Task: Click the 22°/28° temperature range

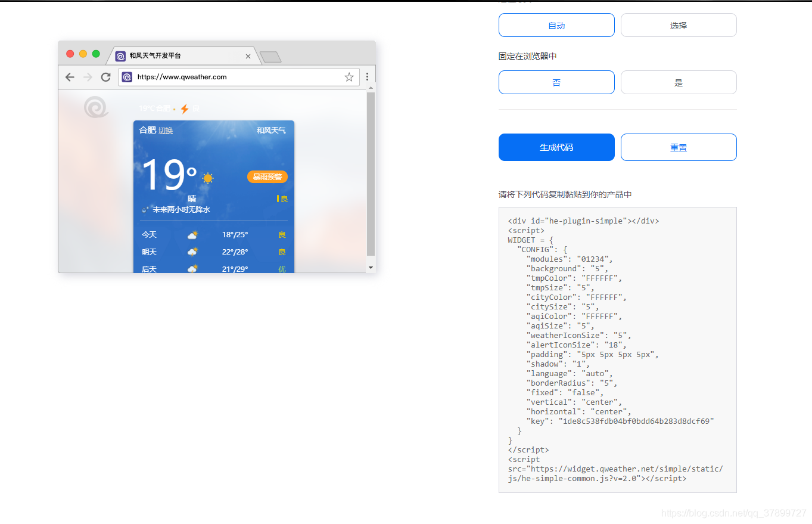Action: 235,252
